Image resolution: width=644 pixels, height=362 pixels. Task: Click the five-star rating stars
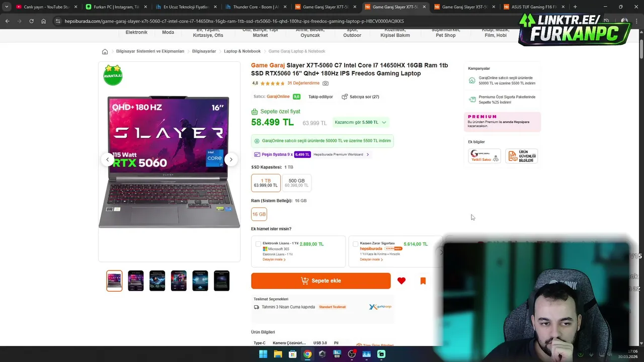272,83
